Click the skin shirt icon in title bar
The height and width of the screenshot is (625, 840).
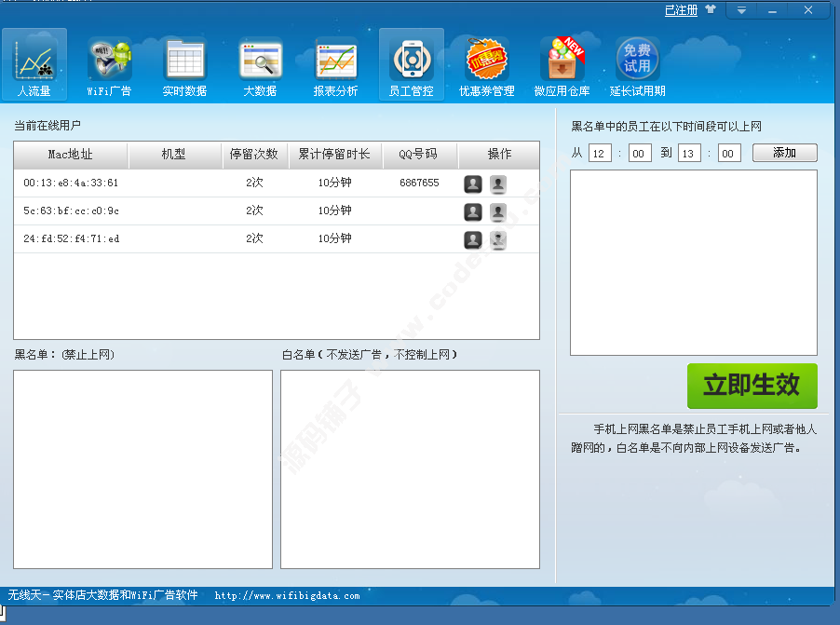pos(711,9)
